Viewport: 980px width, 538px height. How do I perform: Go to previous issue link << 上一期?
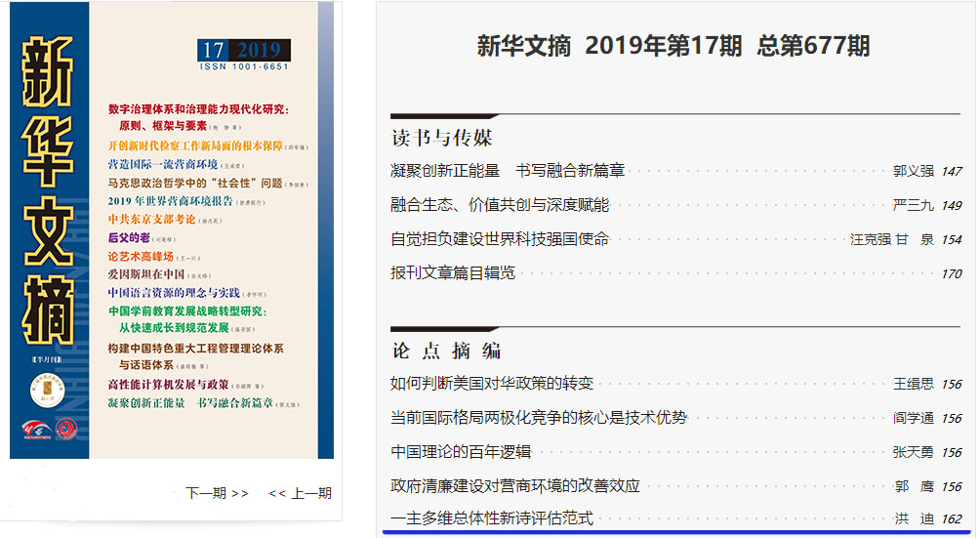[300, 494]
